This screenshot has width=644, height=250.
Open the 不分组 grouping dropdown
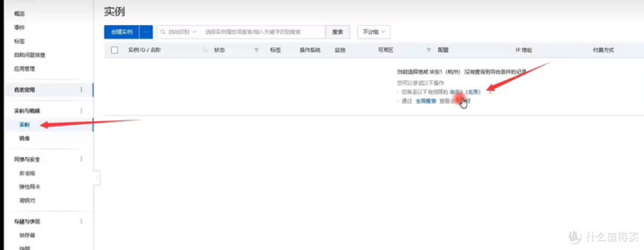[x=374, y=32]
